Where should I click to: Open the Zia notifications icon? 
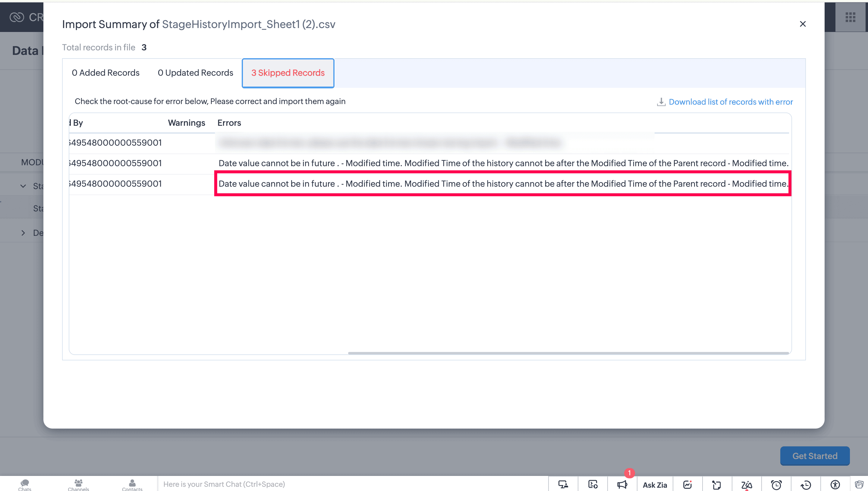click(x=746, y=485)
